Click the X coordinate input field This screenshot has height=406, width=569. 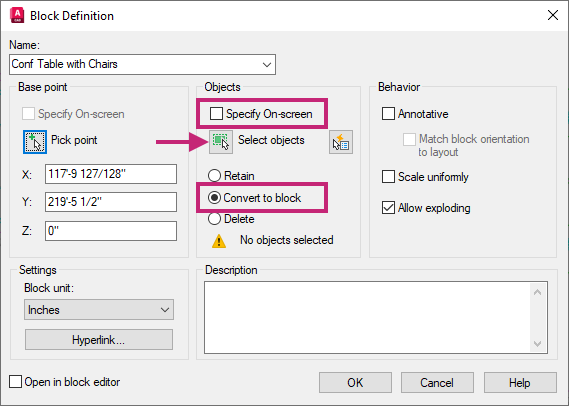[111, 174]
